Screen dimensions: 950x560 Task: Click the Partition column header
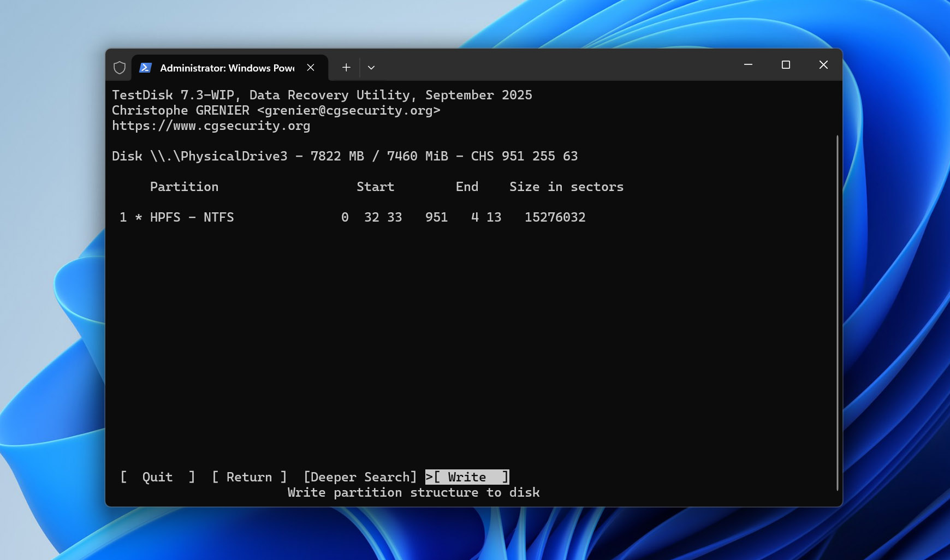[x=184, y=187]
